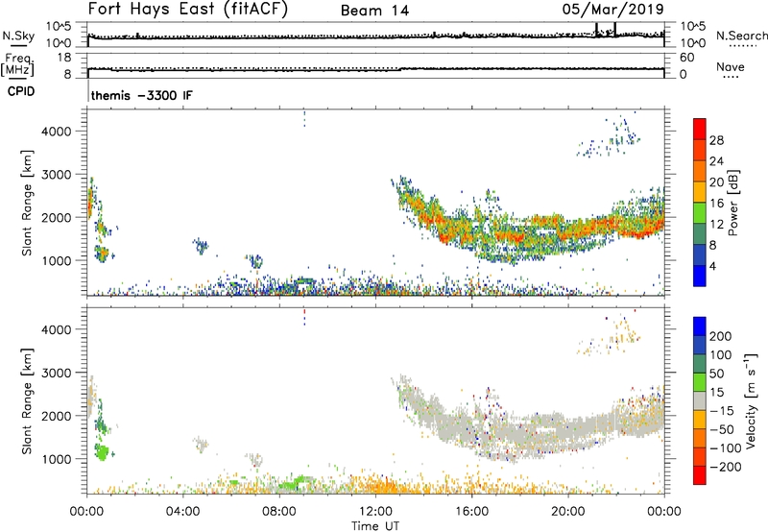The width and height of the screenshot is (768, 532).
Task: Click the 'CPID' label
Action: pyautogui.click(x=21, y=91)
